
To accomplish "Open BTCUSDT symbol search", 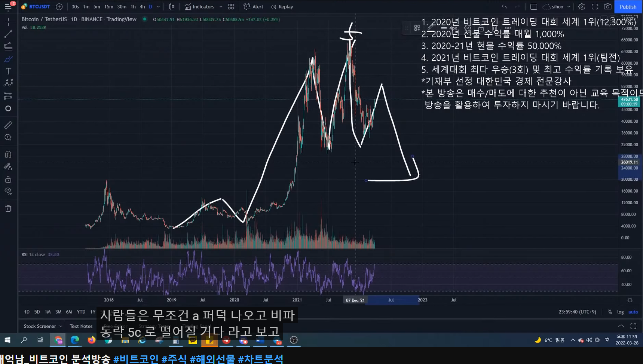I will pos(36,7).
